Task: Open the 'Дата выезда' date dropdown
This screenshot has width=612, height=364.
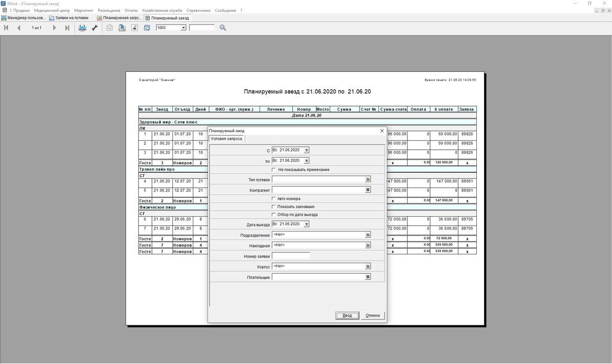Action: pyautogui.click(x=306, y=224)
